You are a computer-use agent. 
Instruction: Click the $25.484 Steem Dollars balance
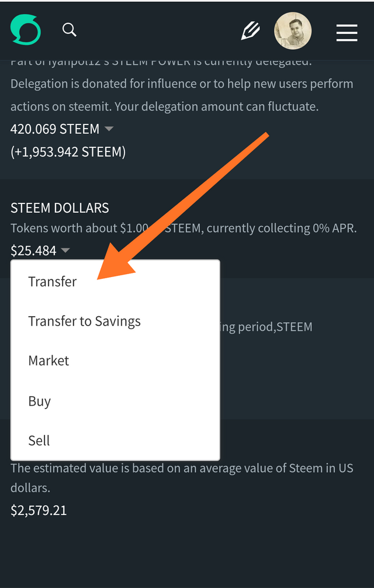[x=33, y=251]
